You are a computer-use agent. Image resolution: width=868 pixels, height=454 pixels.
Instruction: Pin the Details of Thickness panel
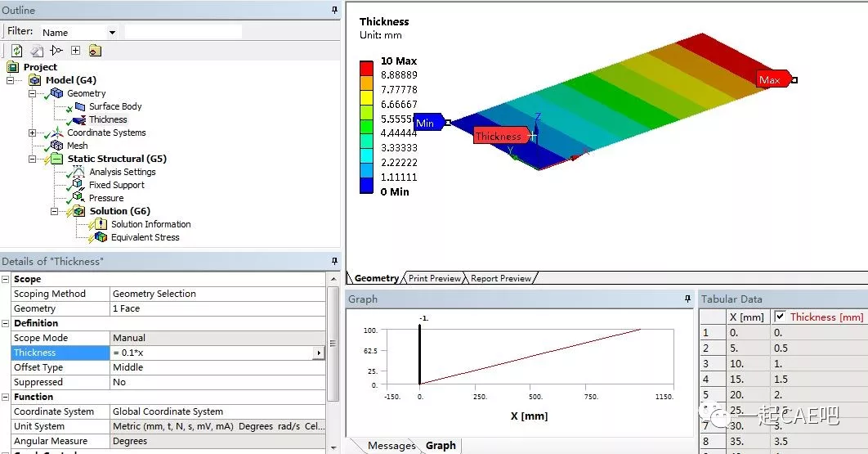334,260
